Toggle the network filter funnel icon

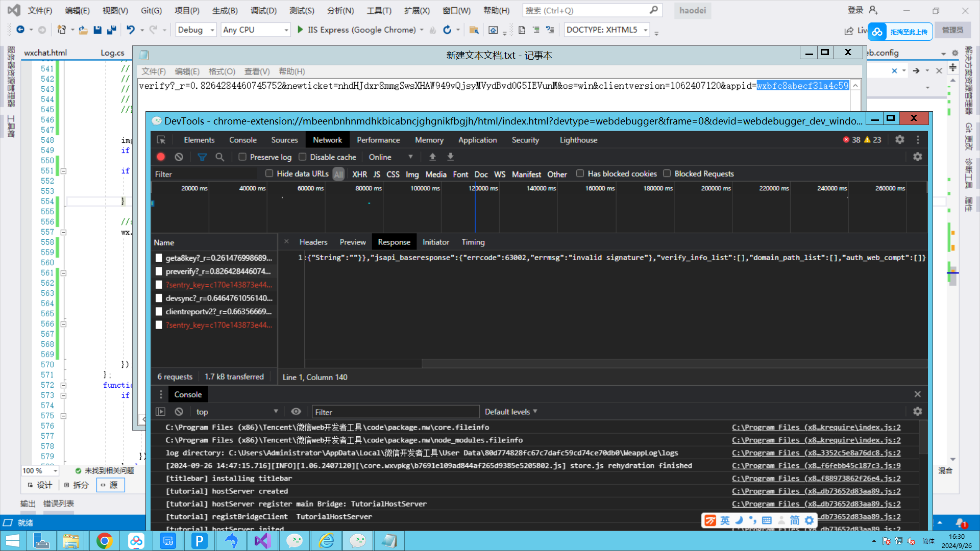tap(202, 157)
